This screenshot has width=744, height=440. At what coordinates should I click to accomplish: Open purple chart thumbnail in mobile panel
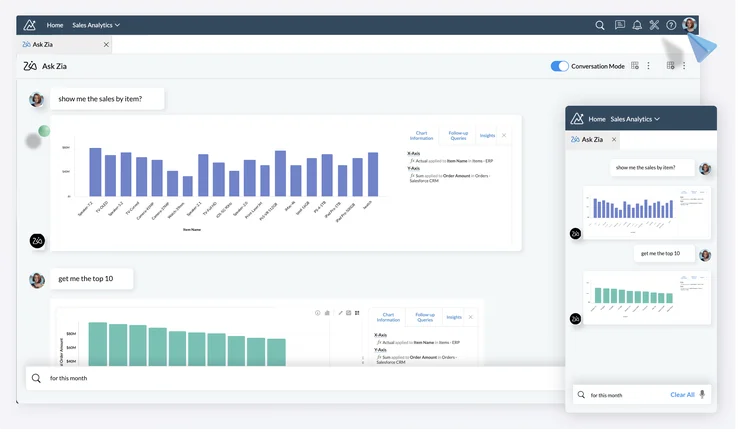pyautogui.click(x=646, y=212)
